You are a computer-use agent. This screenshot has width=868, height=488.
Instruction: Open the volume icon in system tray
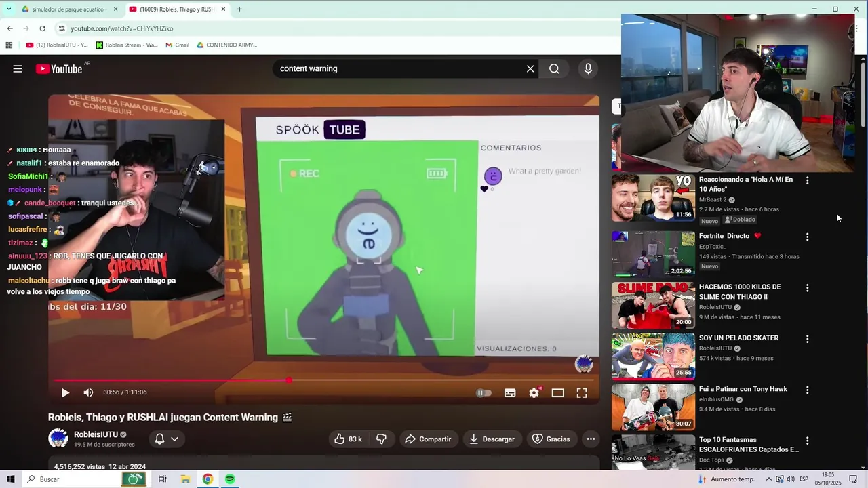click(791, 479)
